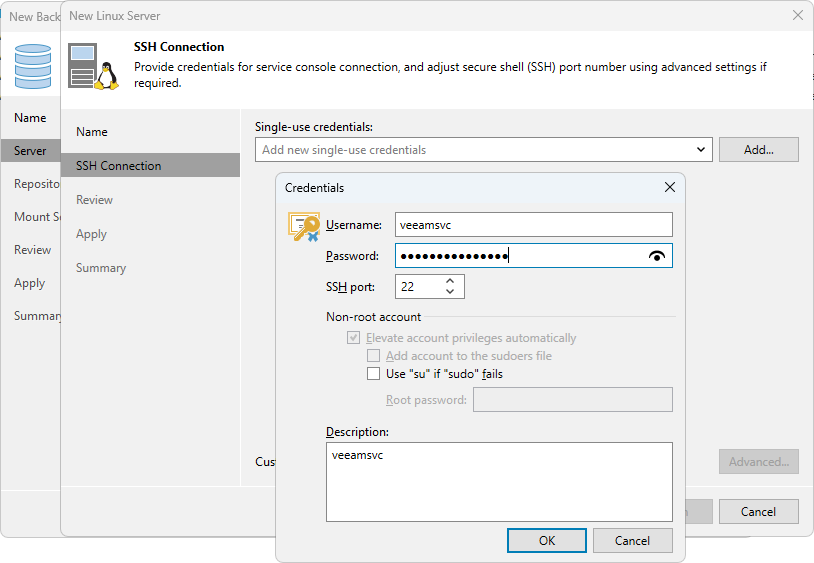814x563 pixels.
Task: Select Server step in background repository wizard
Action: [31, 151]
